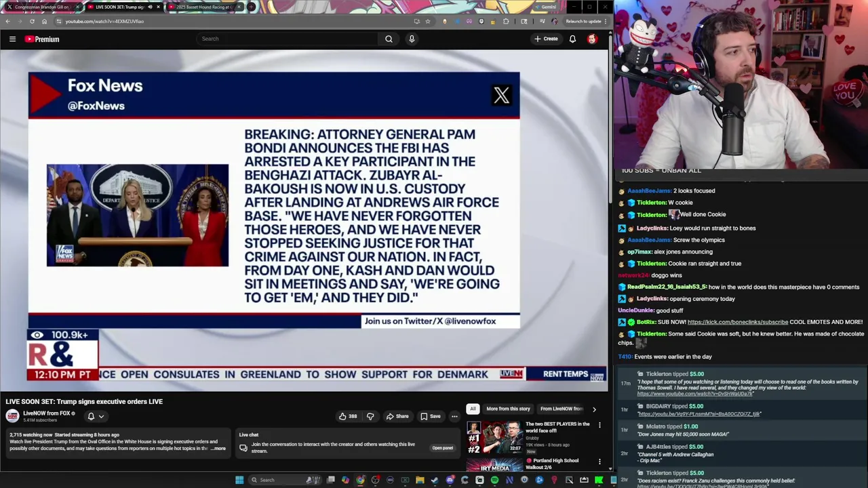868x488 pixels.
Task: Click LiveNOW from FOX channel name
Action: tap(47, 413)
